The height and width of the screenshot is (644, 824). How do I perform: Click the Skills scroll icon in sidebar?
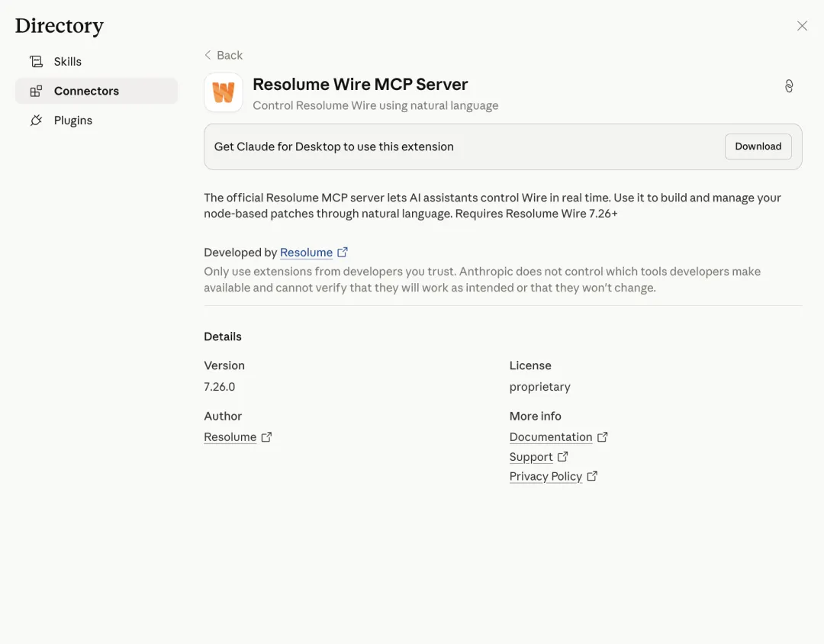[36, 62]
